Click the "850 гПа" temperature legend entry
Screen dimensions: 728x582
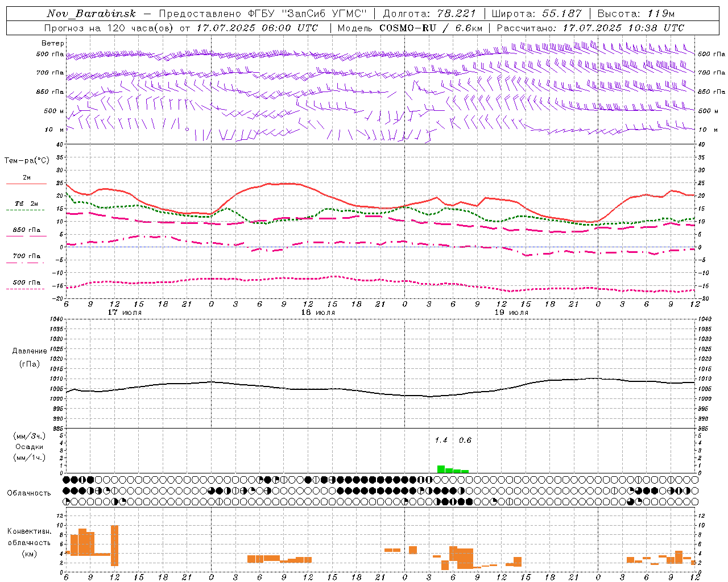[x=26, y=232]
